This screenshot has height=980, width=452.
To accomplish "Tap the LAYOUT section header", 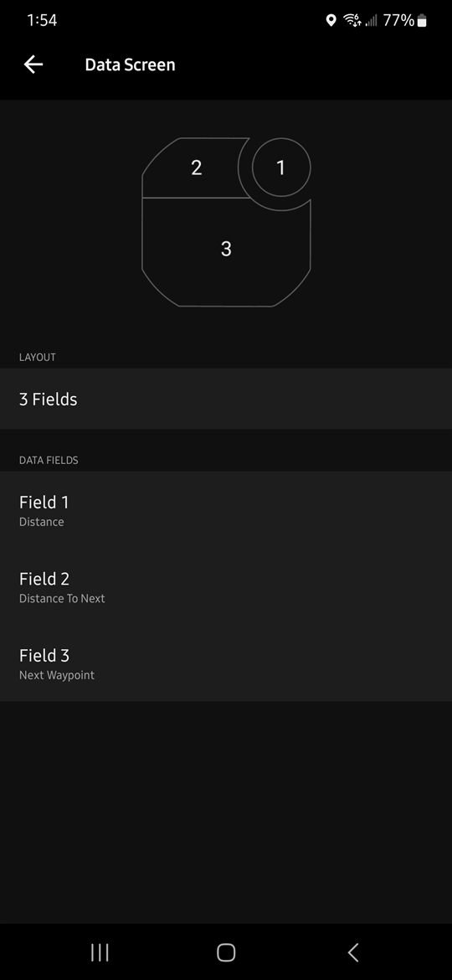I will [38, 358].
